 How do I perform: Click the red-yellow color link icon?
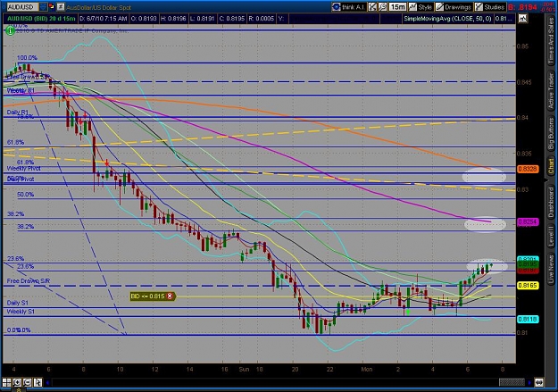click(52, 7)
